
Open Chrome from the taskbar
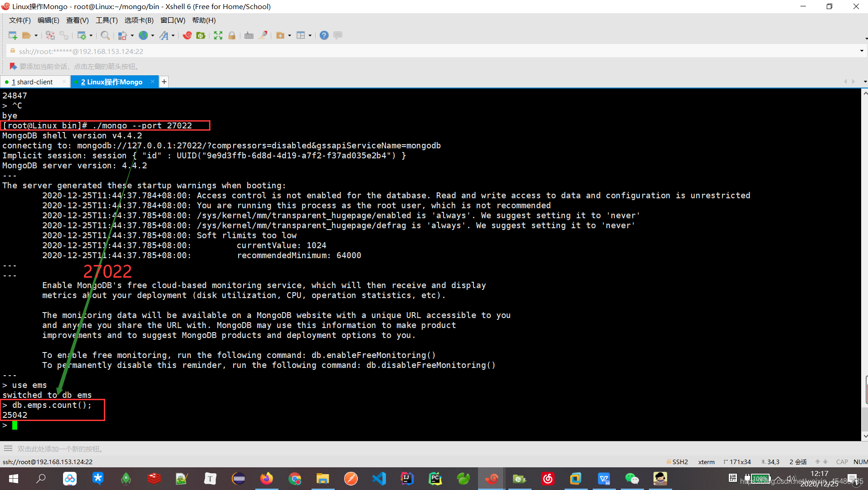(x=295, y=479)
